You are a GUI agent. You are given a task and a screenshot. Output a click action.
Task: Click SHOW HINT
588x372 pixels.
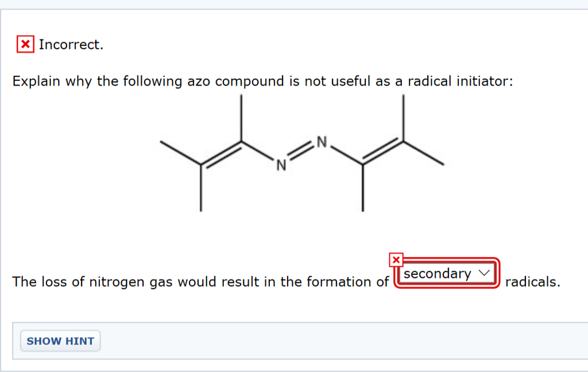point(60,340)
